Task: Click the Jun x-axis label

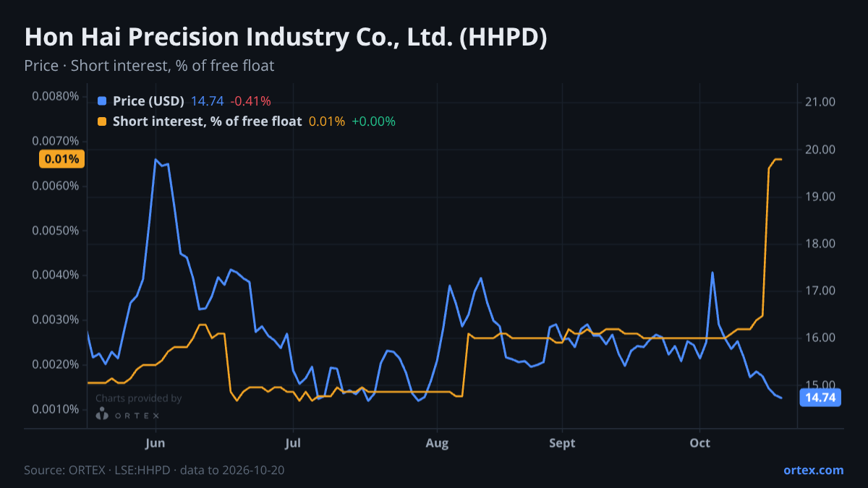Action: point(156,442)
